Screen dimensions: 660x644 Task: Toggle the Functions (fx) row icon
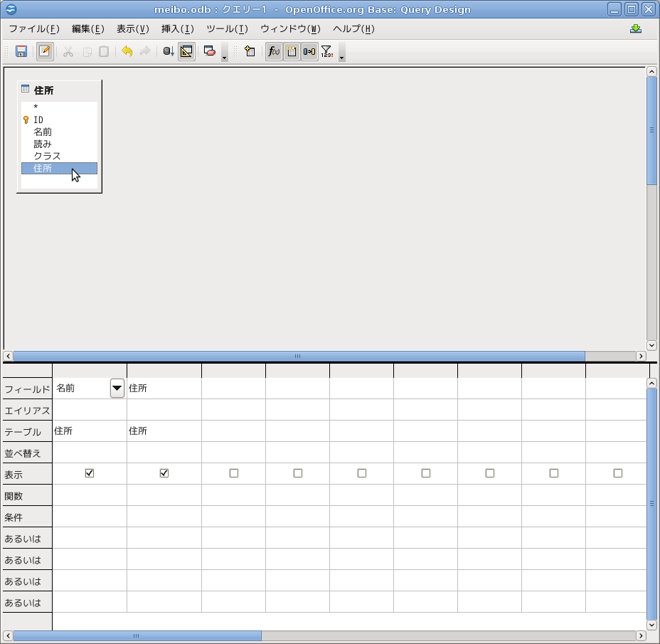(x=274, y=51)
